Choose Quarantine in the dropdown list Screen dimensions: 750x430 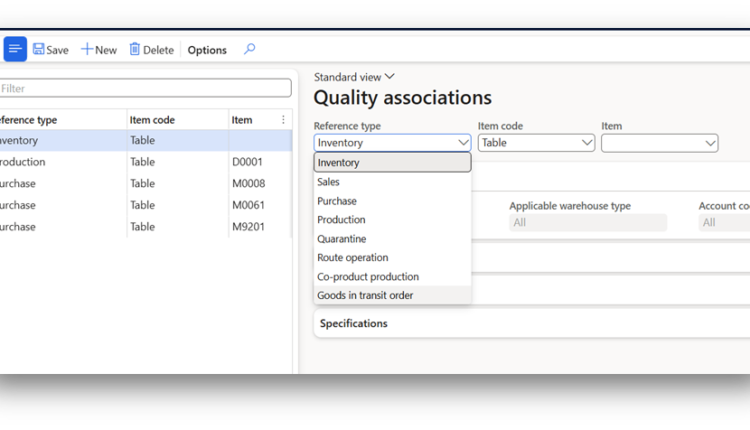coord(341,239)
